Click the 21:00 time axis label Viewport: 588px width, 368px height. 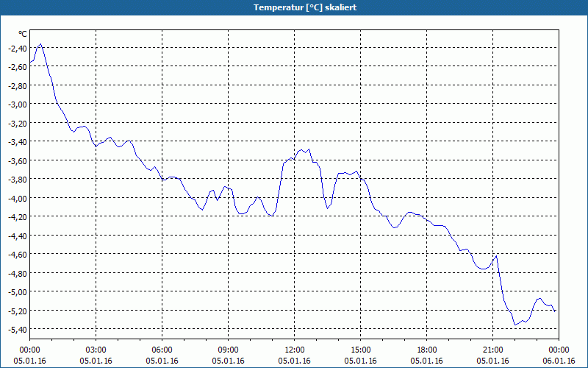[492, 350]
